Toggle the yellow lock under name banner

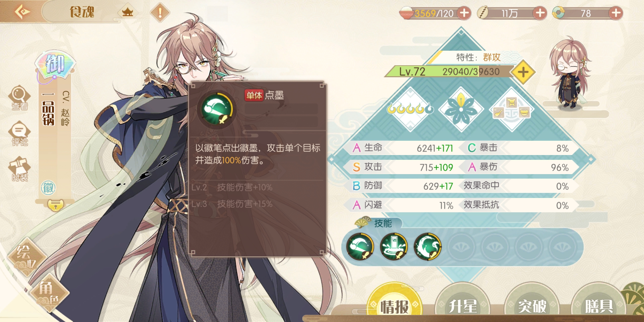(x=55, y=205)
